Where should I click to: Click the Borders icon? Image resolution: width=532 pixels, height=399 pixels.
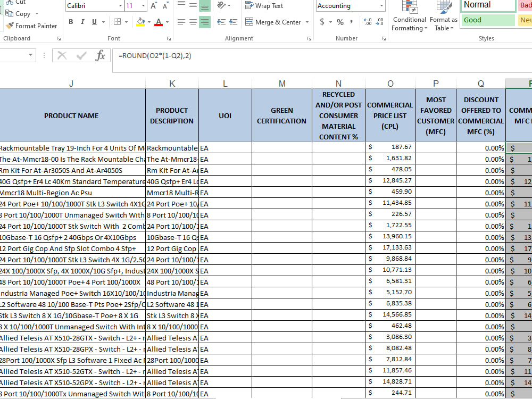coord(117,22)
